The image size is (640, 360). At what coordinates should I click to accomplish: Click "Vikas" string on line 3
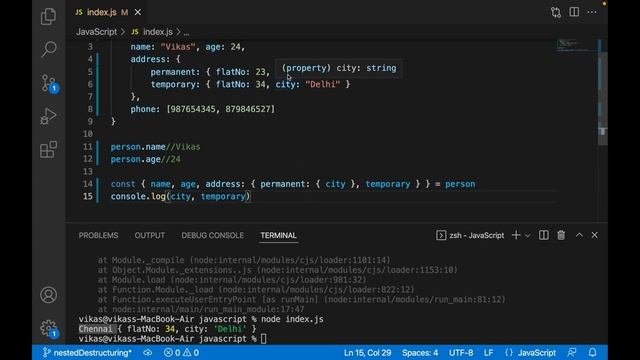tap(178, 47)
